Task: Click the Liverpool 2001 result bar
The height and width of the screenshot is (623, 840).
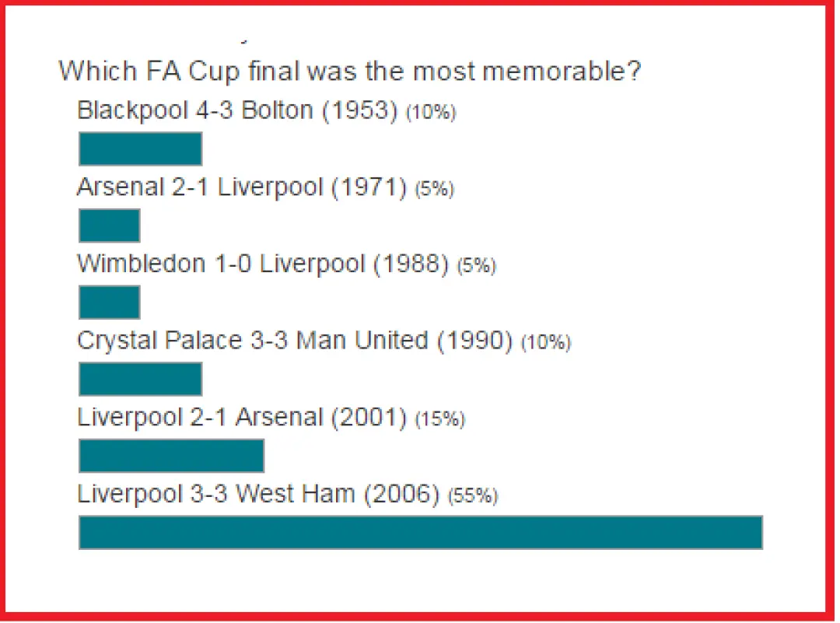Action: pos(171,456)
